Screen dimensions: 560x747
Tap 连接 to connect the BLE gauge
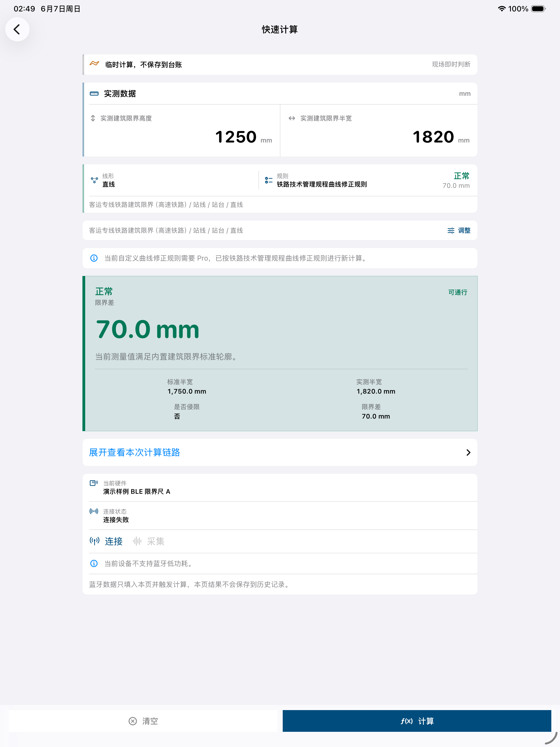(x=106, y=541)
